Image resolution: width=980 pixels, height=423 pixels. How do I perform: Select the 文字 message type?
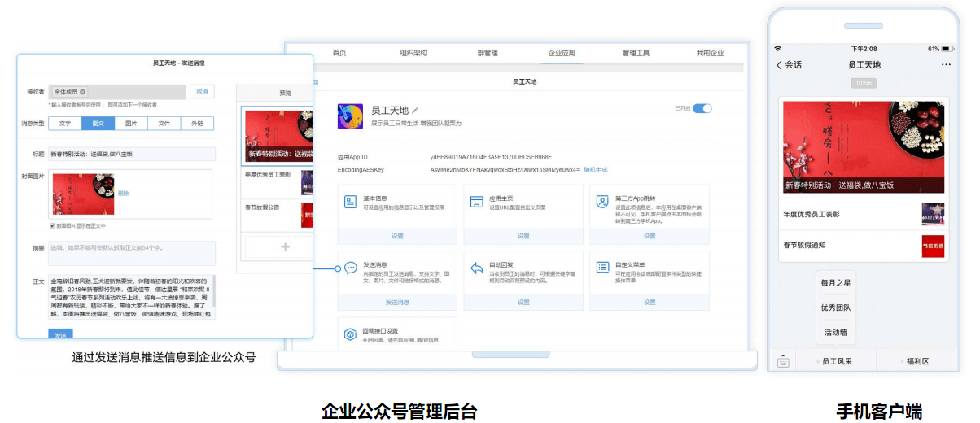tap(65, 124)
